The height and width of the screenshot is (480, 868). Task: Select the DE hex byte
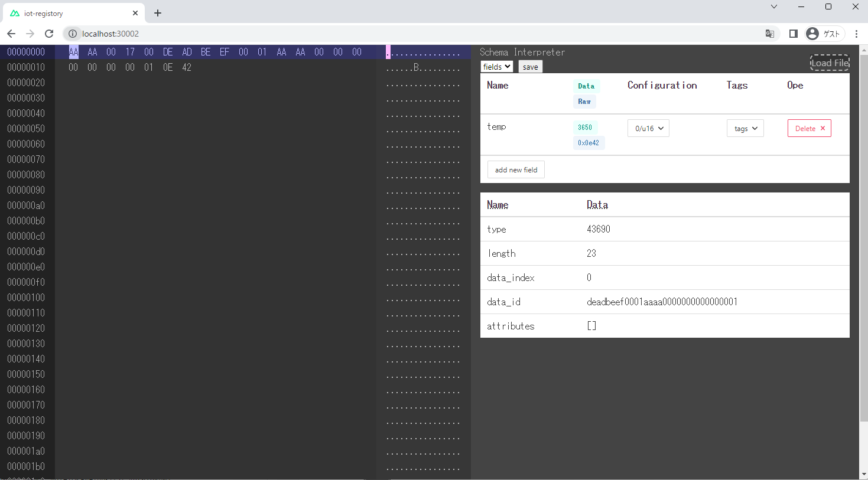pyautogui.click(x=168, y=52)
